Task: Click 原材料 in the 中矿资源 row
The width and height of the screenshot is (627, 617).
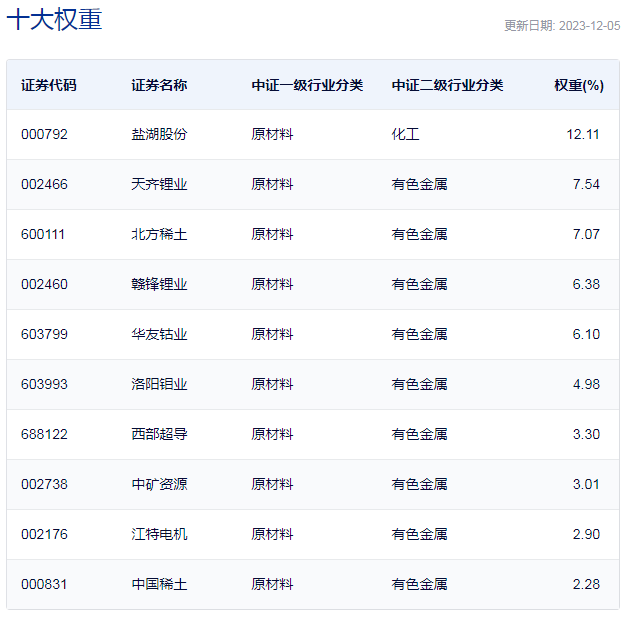Action: tap(272, 484)
